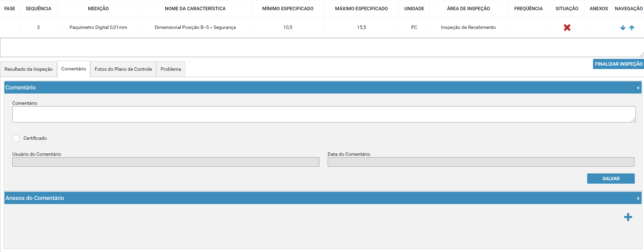644x252 pixels.
Task: Select the Comentário tab
Action: pos(73,69)
